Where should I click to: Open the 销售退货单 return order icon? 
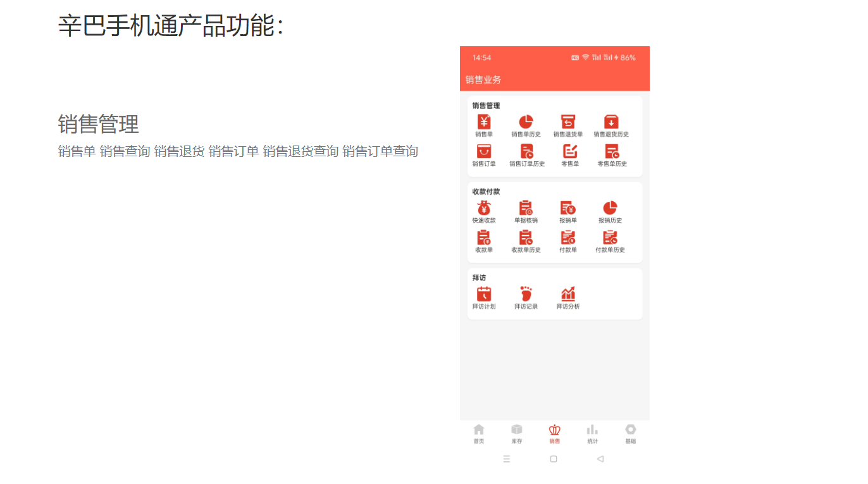point(568,122)
